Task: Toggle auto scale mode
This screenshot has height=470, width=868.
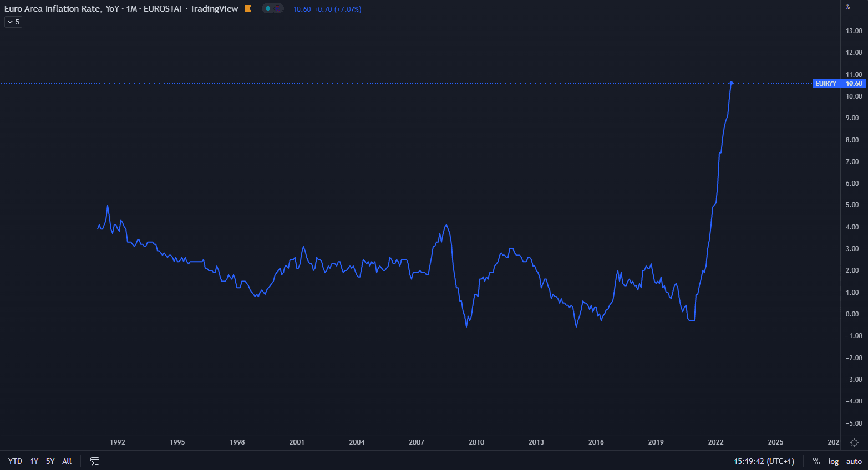Action: point(854,461)
